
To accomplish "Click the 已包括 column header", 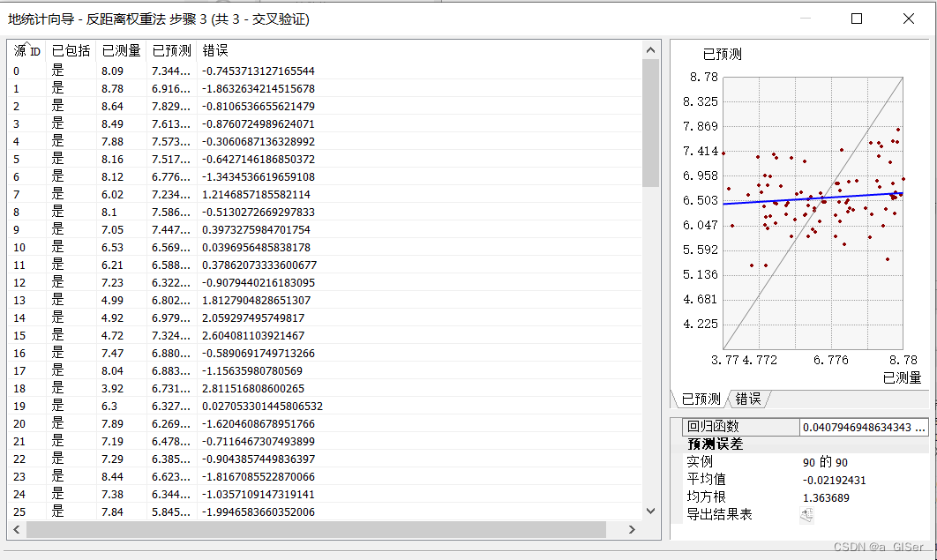I will (x=71, y=51).
